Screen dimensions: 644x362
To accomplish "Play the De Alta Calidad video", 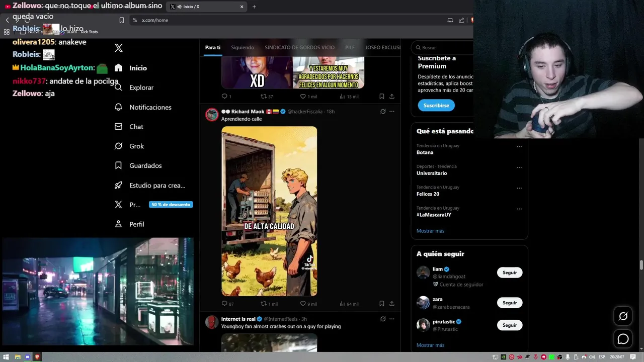I will point(269,211).
